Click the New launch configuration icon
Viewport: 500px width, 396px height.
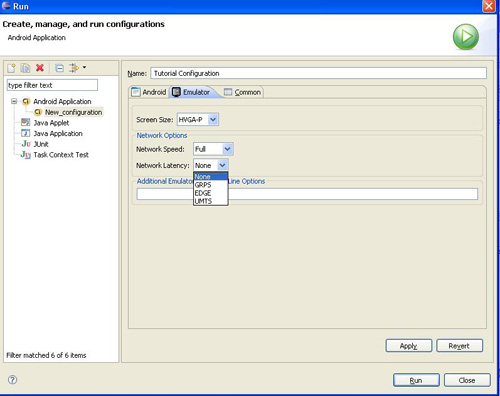coord(11,68)
